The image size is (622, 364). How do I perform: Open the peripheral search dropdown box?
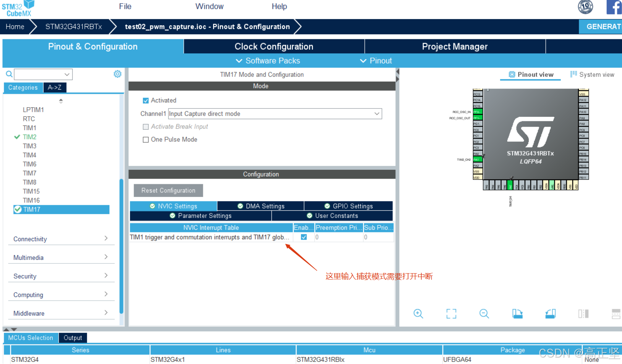coord(43,74)
